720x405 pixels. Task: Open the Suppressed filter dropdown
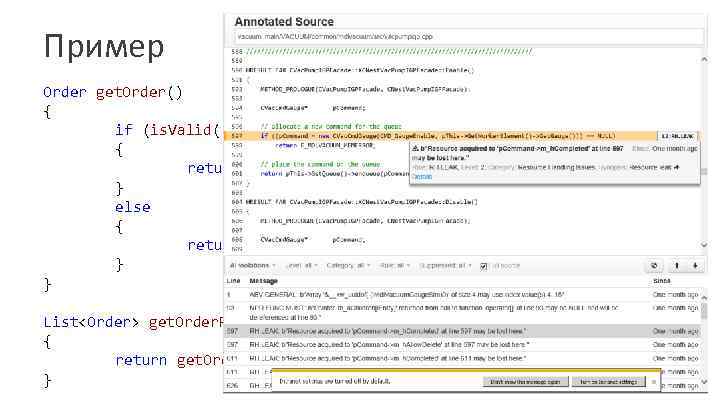point(445,265)
